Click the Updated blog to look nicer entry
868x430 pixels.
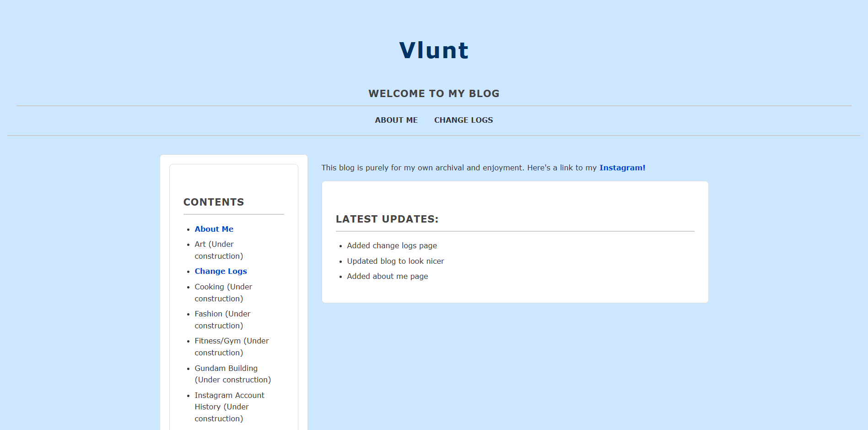tap(395, 261)
